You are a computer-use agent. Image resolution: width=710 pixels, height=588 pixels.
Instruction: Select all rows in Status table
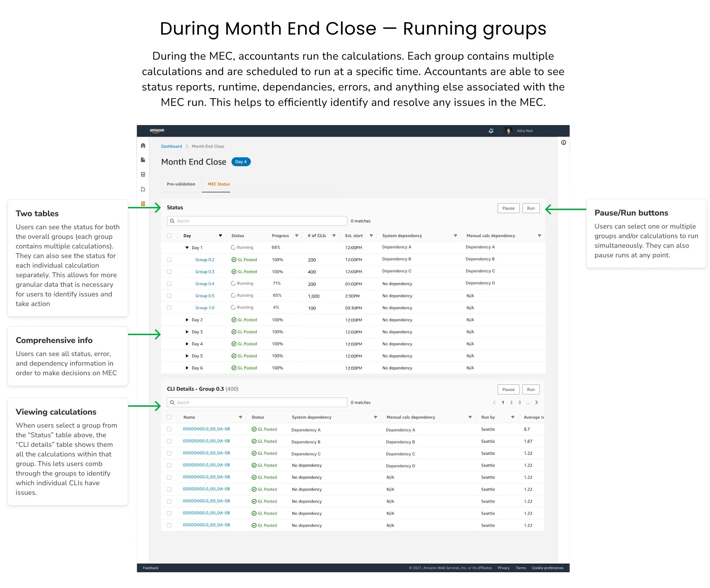click(x=169, y=235)
